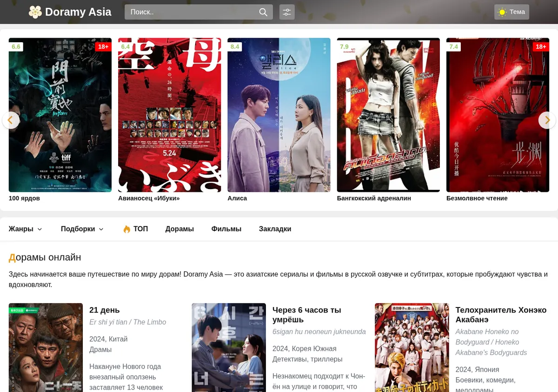Open the filter sliders icon
Image resolution: width=558 pixels, height=392 pixels.
(x=287, y=12)
